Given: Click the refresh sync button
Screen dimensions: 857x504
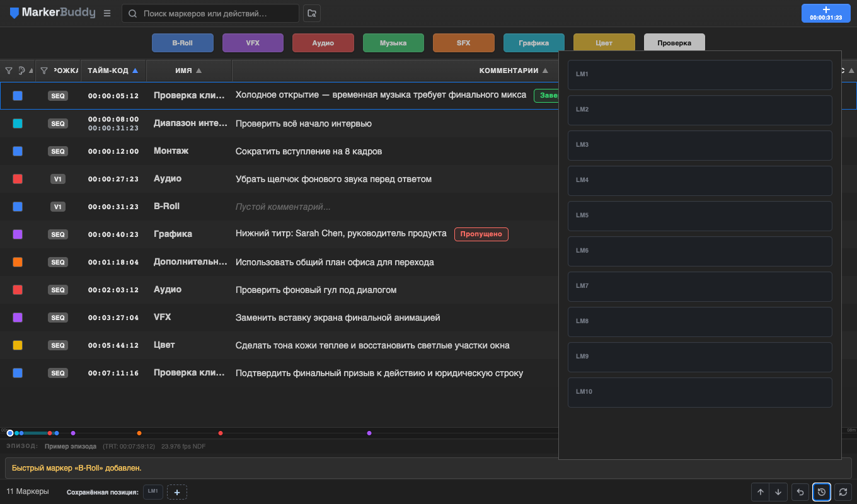Looking at the screenshot, I should point(843,492).
